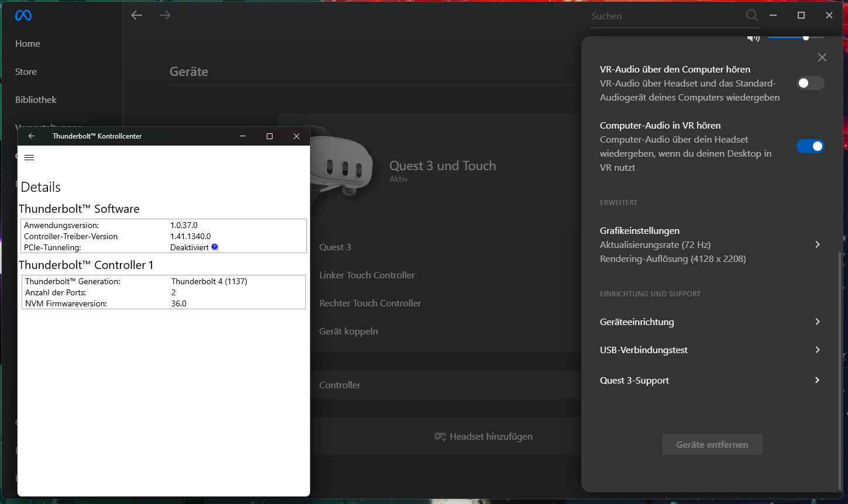Open Store in the sidebar

click(x=26, y=72)
